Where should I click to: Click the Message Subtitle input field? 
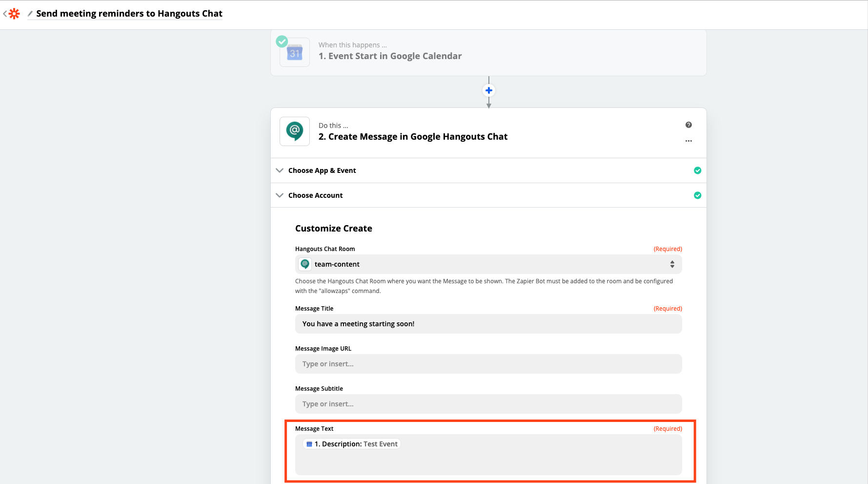[488, 404]
